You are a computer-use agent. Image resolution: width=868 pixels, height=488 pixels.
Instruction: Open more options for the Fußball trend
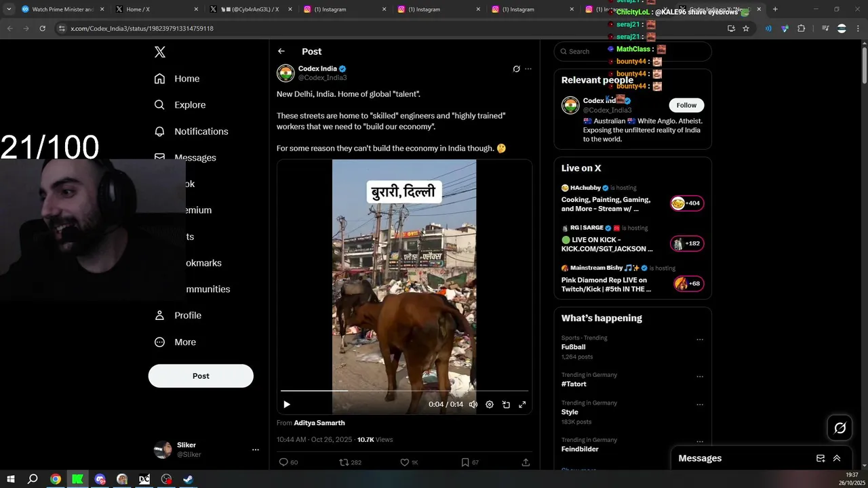700,340
